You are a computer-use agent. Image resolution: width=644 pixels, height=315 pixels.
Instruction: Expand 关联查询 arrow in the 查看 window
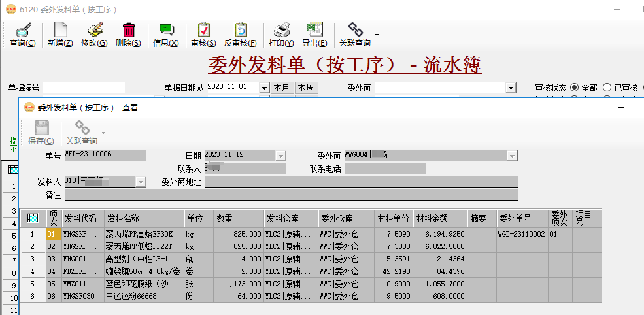point(103,133)
